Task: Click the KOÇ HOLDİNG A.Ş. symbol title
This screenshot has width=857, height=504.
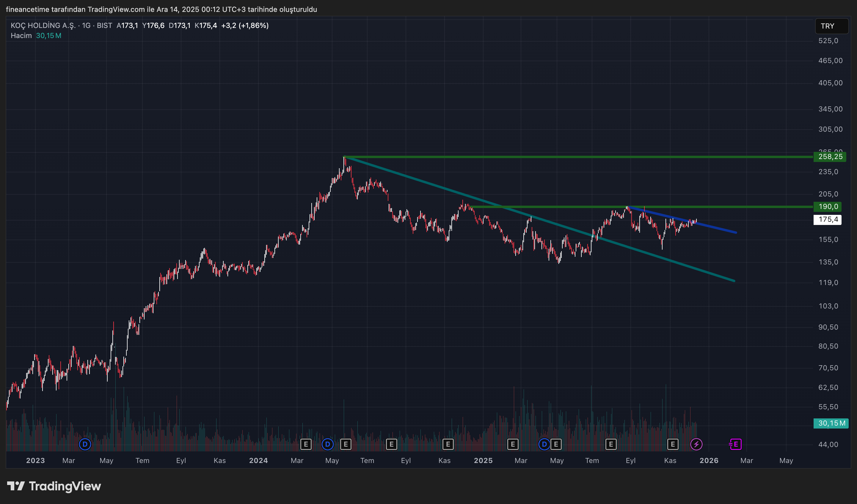Action: click(x=43, y=26)
